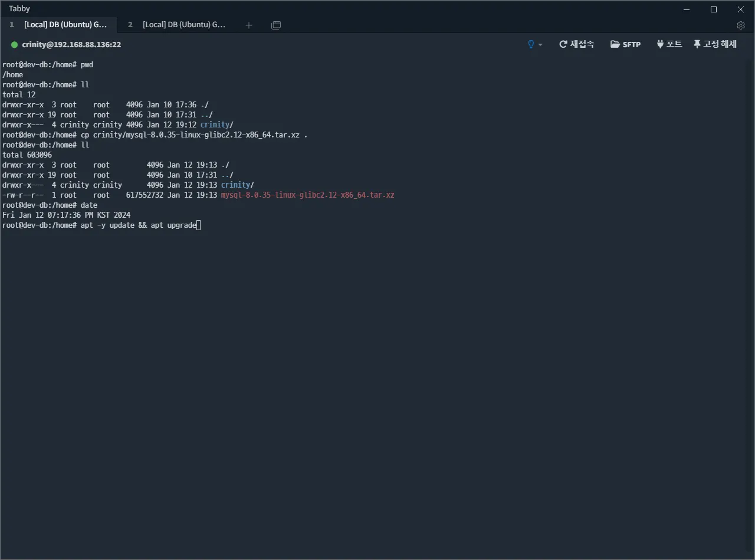755x560 pixels.
Task: Expand the lightbulb dropdown arrow
Action: 540,45
